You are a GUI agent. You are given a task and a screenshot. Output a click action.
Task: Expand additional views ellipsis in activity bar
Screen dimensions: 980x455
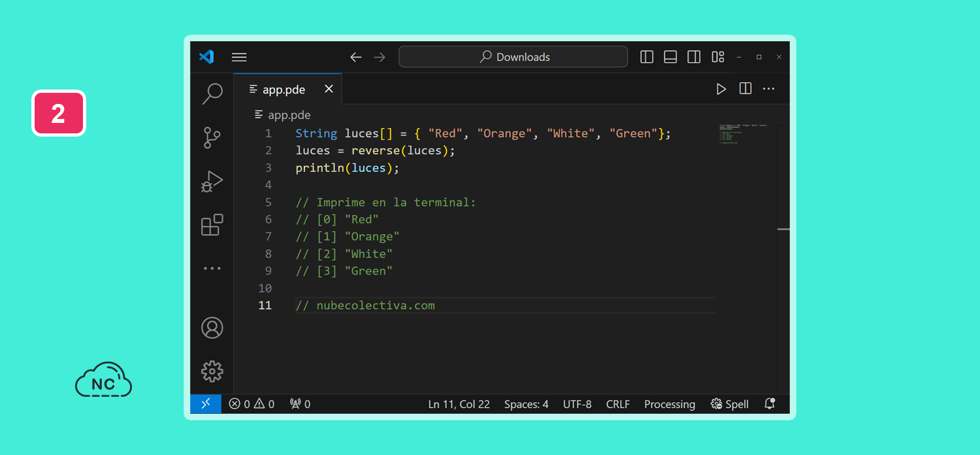coord(212,269)
